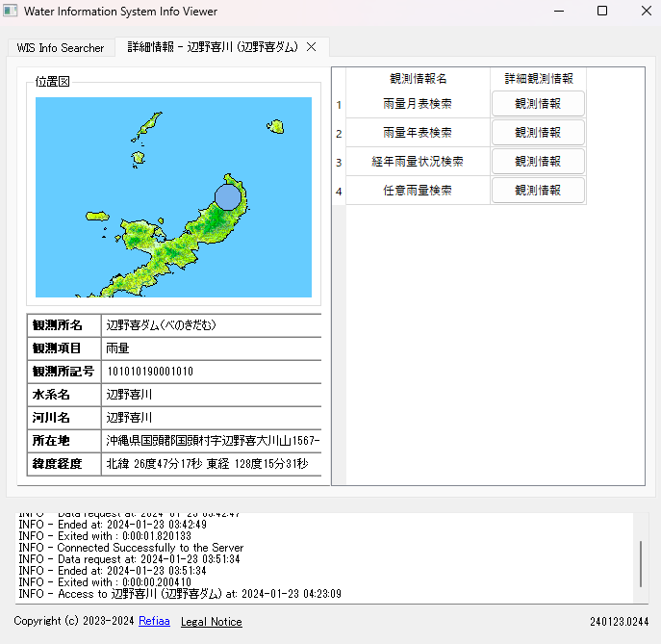Open 観測情報 for 経年雨量状況検索

click(538, 161)
